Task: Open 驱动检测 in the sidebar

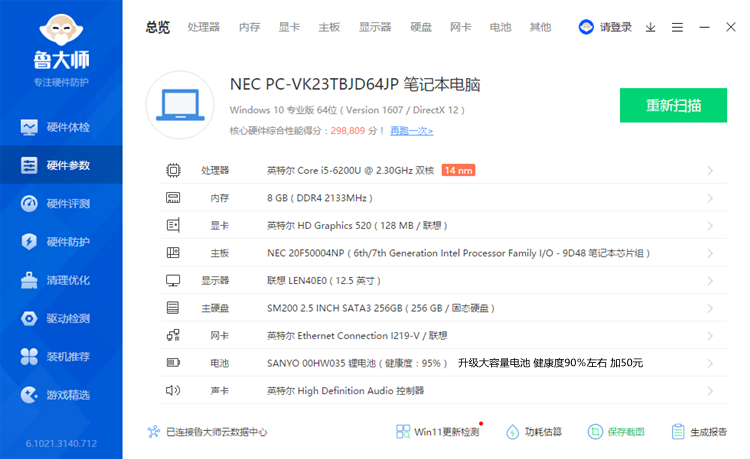Action: (x=61, y=318)
